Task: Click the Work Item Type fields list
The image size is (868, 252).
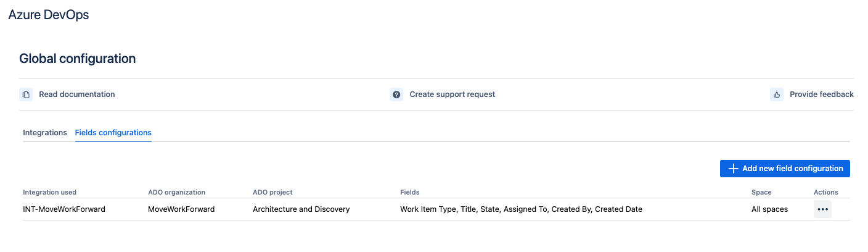Action: [521, 209]
